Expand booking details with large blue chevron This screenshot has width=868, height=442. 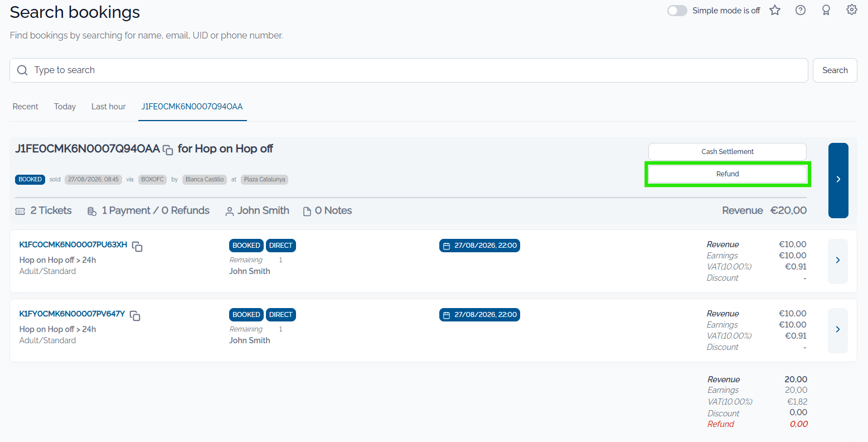[x=838, y=180]
